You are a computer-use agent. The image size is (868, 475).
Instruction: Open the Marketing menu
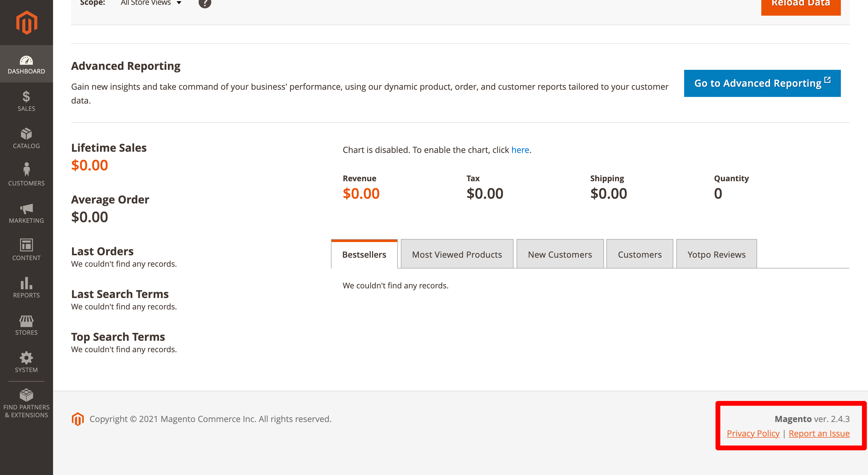point(26,214)
